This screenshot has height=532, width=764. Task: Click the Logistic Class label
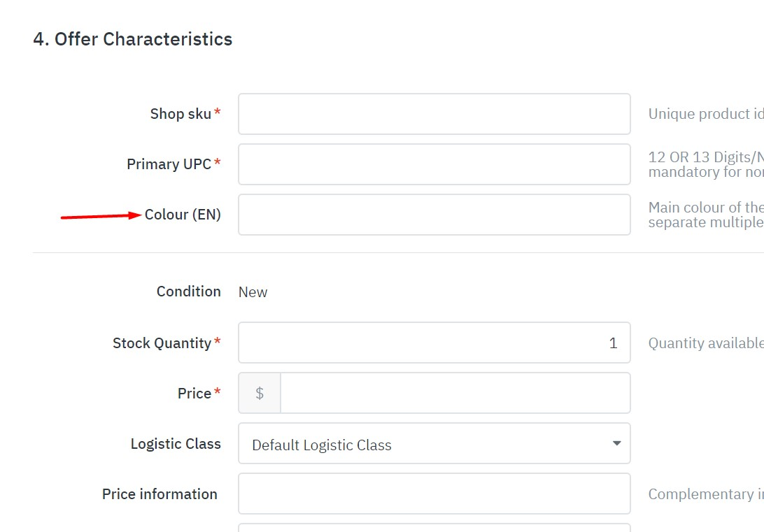pos(176,444)
